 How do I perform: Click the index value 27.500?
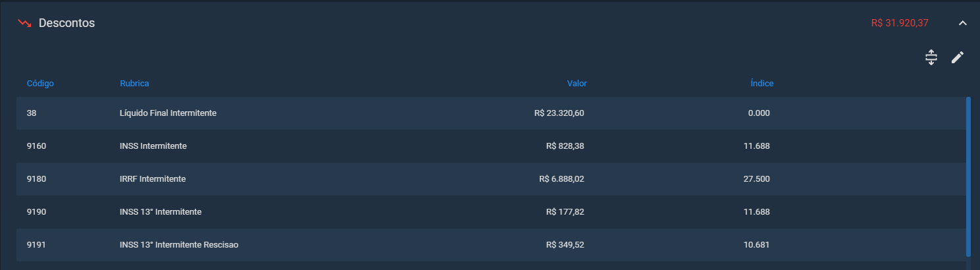click(757, 179)
